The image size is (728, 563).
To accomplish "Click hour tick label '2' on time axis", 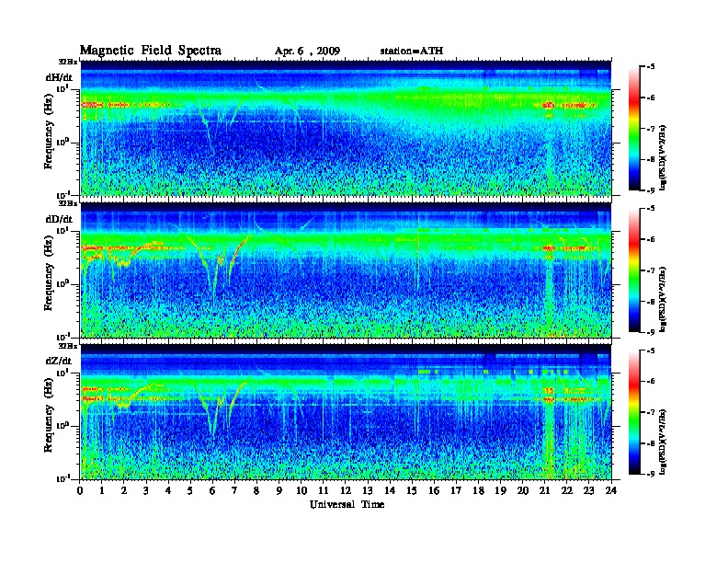I will [124, 490].
